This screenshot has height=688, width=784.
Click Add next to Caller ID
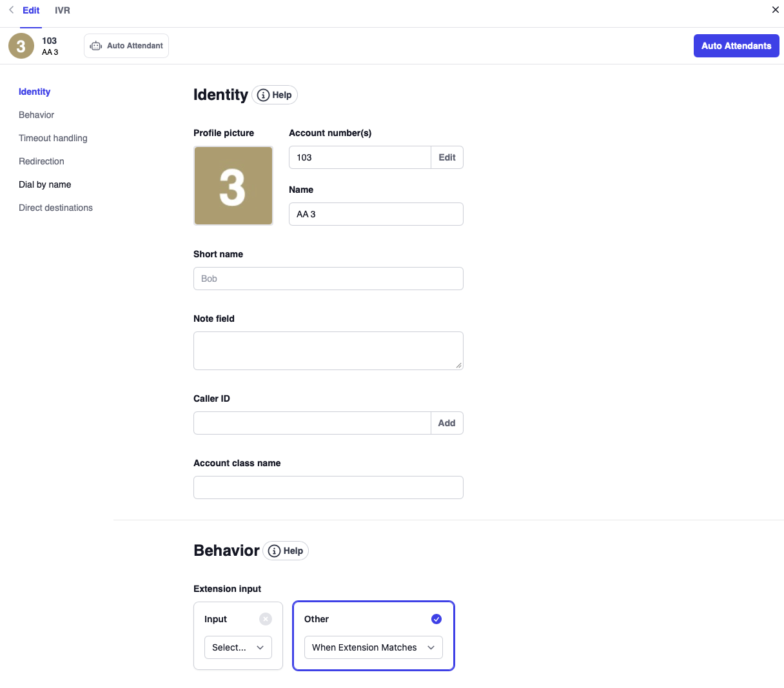[447, 423]
